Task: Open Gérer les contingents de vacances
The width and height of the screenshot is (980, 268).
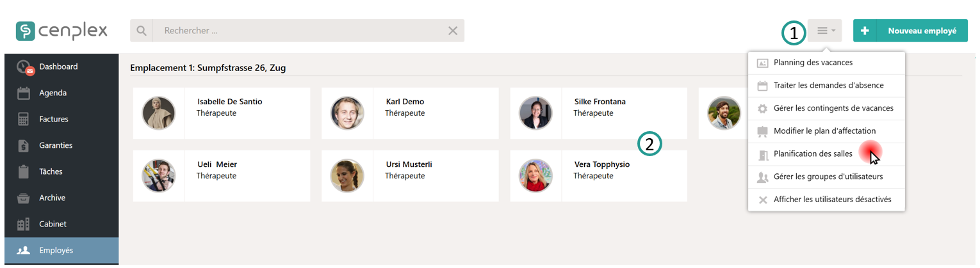Action: (x=833, y=109)
